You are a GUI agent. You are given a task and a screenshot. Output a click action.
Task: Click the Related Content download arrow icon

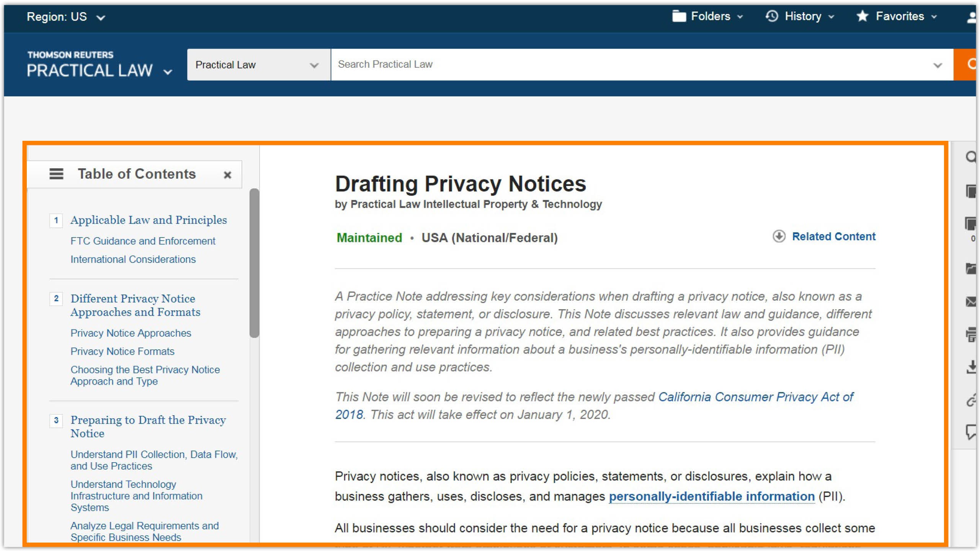click(x=779, y=236)
